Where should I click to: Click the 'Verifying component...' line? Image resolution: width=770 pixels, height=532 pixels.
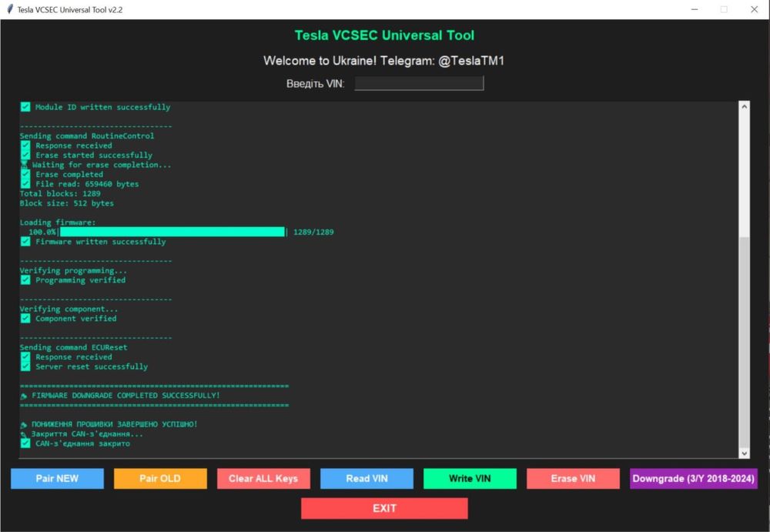pyautogui.click(x=69, y=309)
